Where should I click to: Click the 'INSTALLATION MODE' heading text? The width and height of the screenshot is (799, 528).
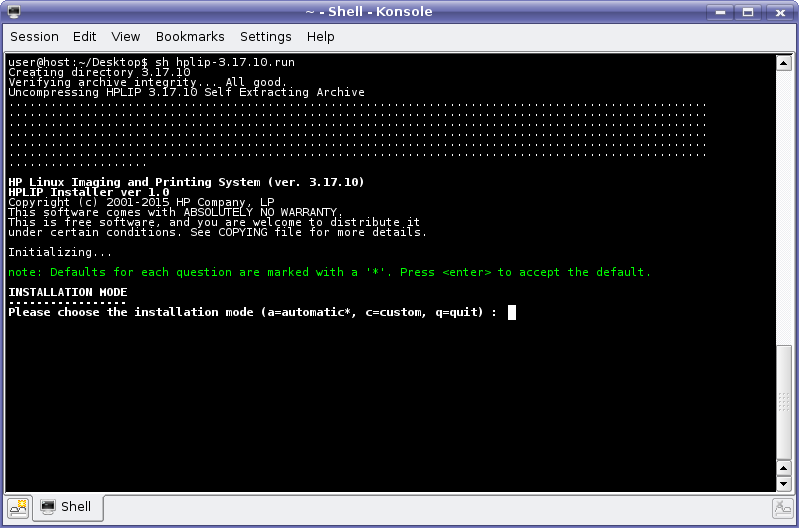pos(68,292)
